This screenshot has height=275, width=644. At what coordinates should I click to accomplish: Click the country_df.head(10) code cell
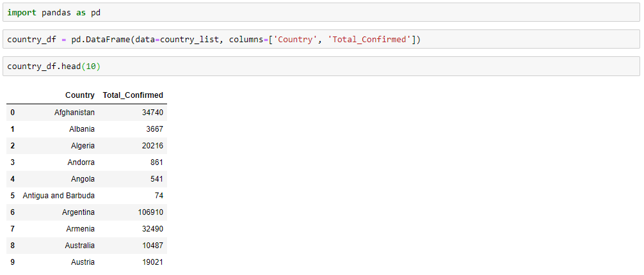point(321,66)
